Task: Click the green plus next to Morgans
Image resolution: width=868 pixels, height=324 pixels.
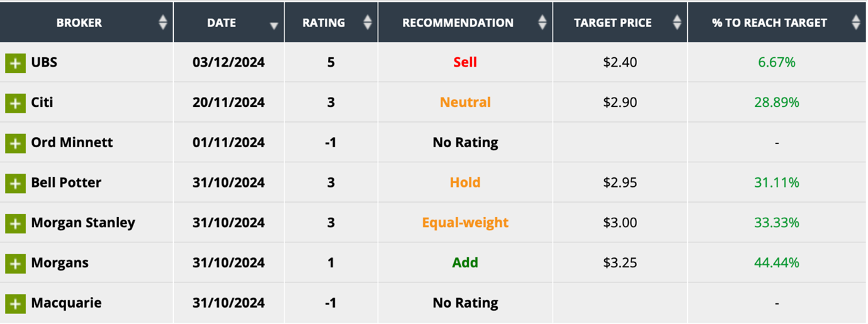Action: [x=16, y=263]
